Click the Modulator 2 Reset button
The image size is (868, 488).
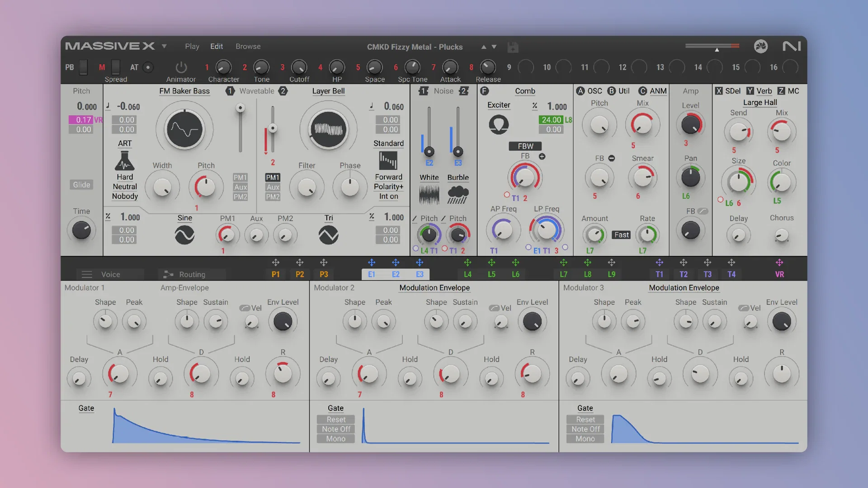(336, 419)
